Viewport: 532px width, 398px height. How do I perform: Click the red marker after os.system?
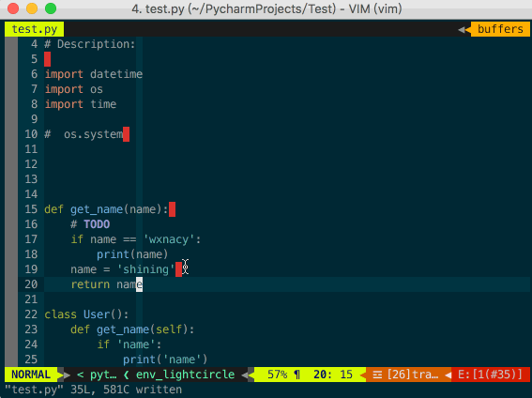127,134
